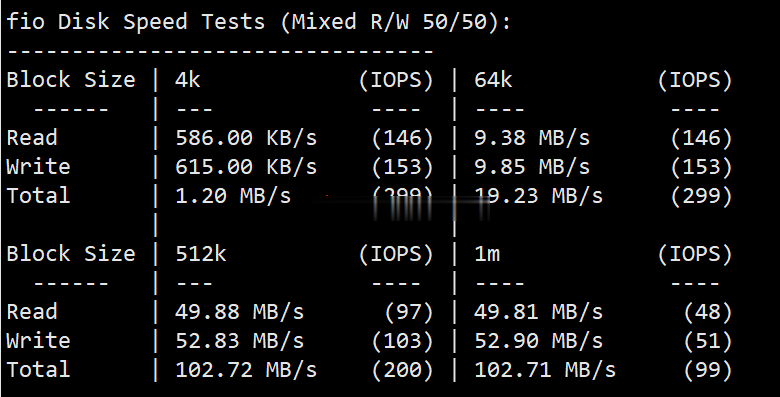Click the 512k block size header
The height and width of the screenshot is (397, 780).
click(x=201, y=254)
